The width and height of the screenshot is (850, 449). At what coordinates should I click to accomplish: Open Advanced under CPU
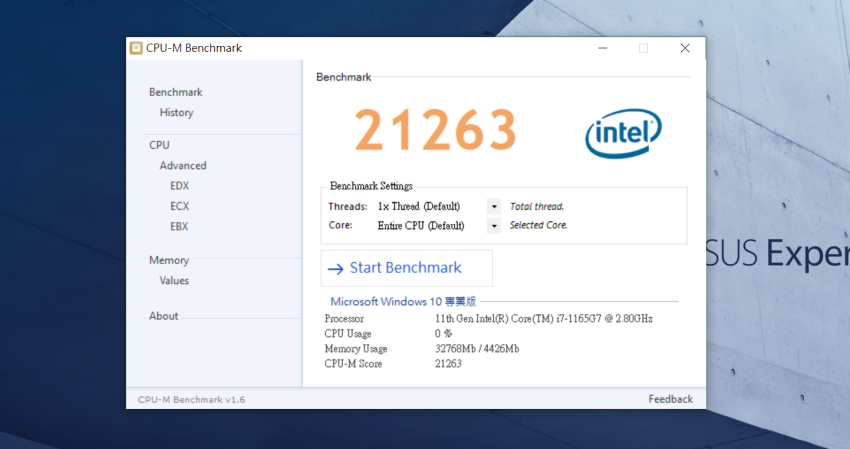[183, 165]
